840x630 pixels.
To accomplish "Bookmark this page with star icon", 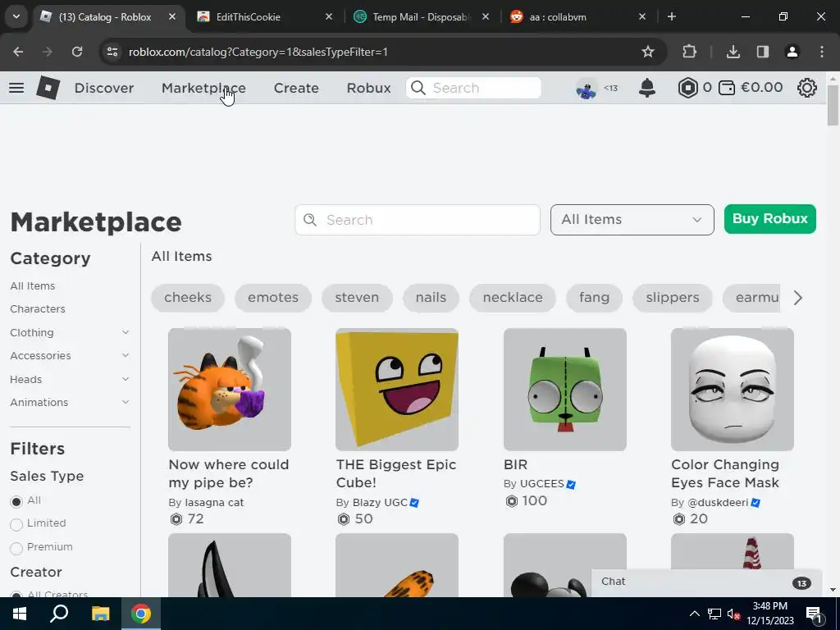I will [648, 52].
